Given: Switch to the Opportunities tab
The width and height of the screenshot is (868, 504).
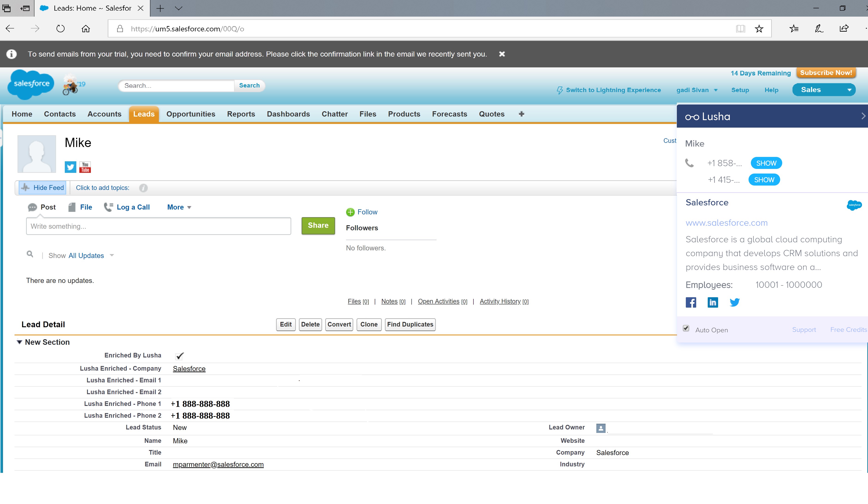Looking at the screenshot, I should [x=190, y=114].
